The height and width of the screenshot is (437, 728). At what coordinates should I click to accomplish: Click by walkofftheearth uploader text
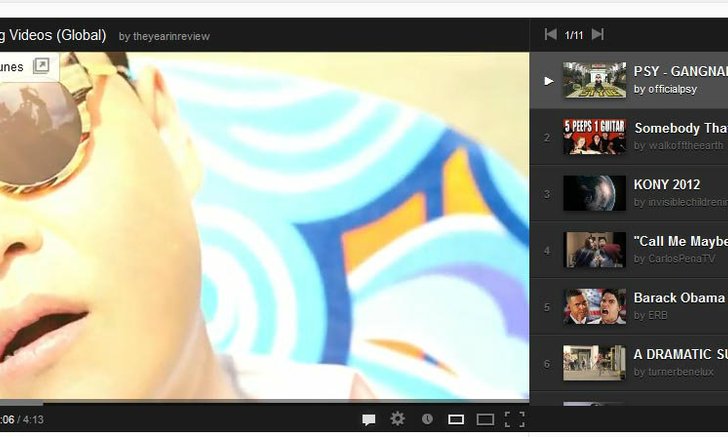pos(679,146)
